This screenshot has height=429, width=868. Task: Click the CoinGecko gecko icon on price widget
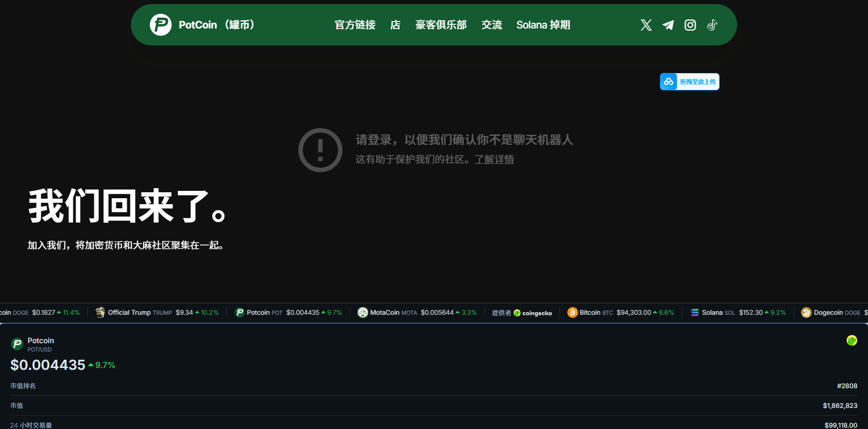coord(852,340)
